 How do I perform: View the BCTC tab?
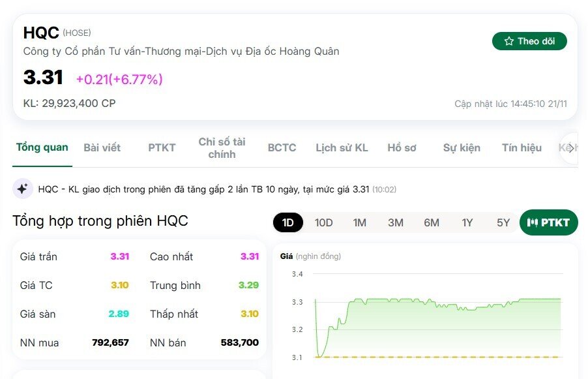coord(281,148)
